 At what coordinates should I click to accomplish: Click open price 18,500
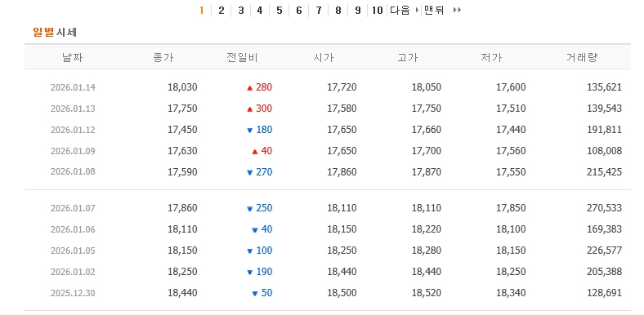(x=342, y=293)
